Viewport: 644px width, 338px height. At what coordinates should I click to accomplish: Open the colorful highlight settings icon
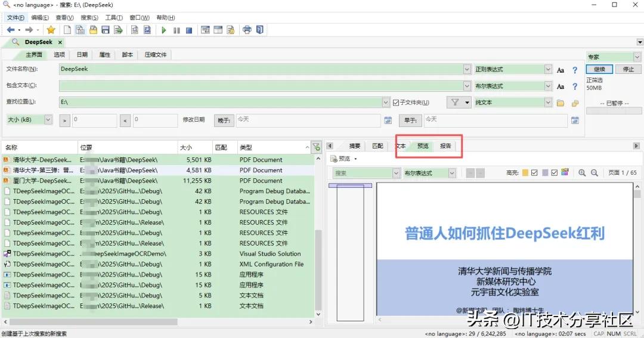click(565, 172)
